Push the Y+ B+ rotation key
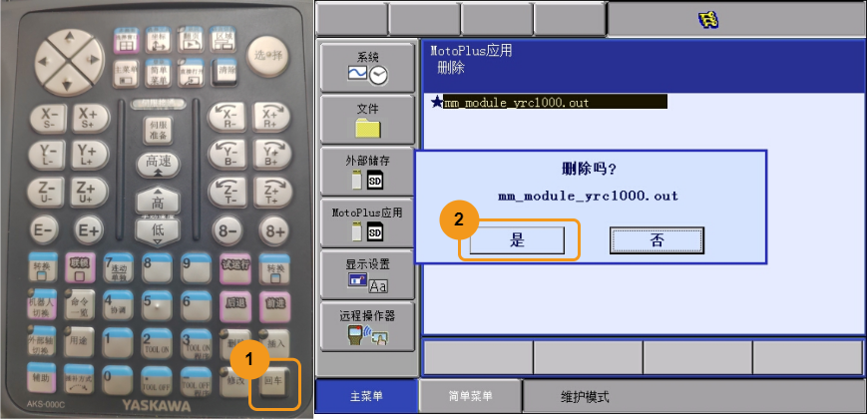 tap(271, 154)
